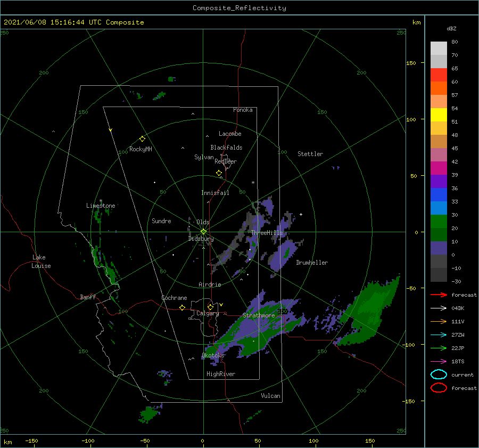This screenshot has width=479, height=448.
Task: Click the asterisk marker above Limestone
Action: (101, 201)
